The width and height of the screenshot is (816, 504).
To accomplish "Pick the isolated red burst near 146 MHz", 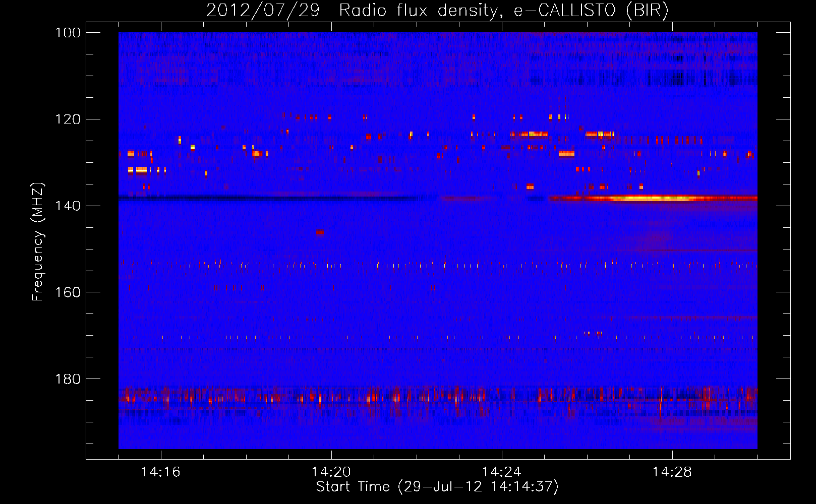I will (x=320, y=232).
